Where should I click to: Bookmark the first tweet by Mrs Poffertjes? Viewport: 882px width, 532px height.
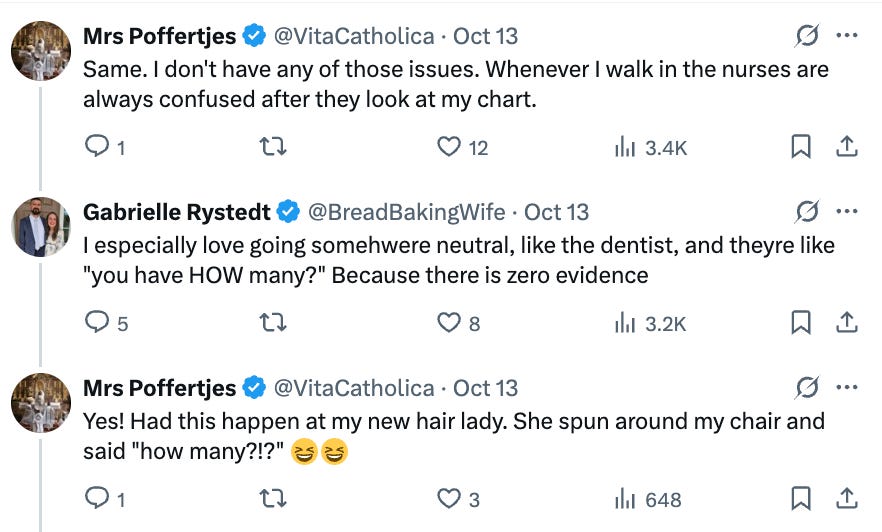click(x=800, y=148)
